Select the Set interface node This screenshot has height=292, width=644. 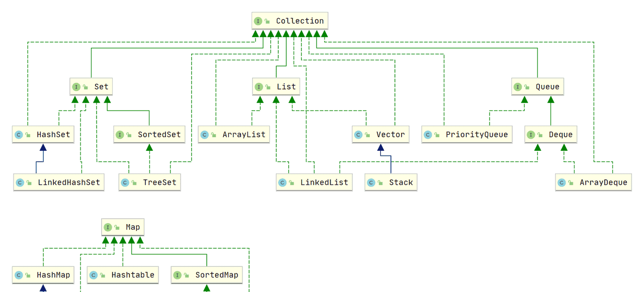[91, 87]
